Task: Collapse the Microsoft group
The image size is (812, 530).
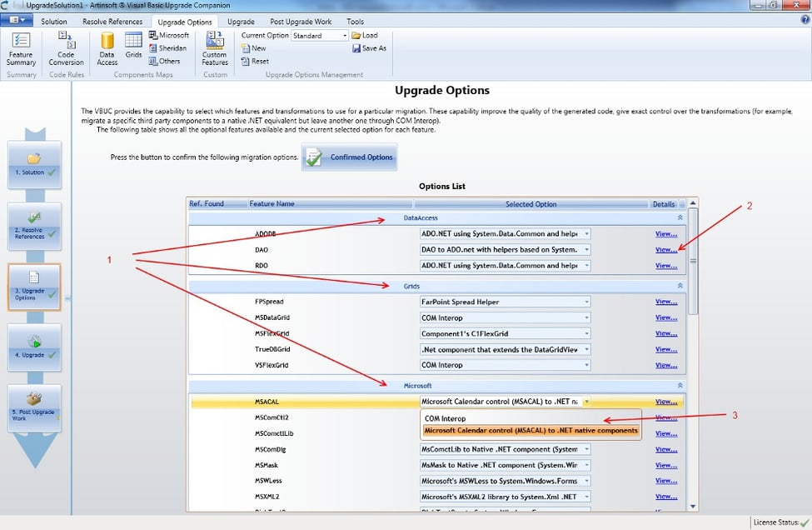Action: (680, 386)
